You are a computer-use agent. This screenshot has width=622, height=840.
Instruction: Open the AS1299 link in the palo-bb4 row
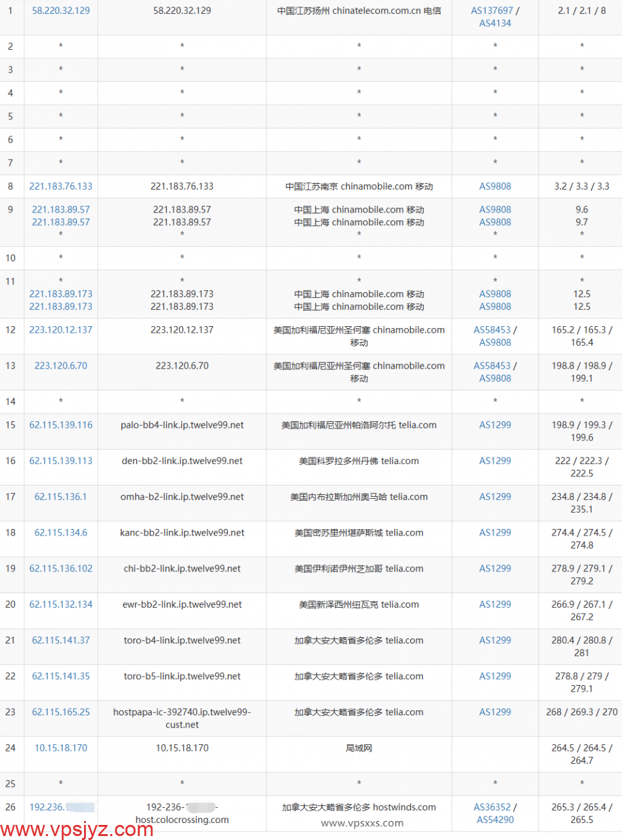point(495,425)
